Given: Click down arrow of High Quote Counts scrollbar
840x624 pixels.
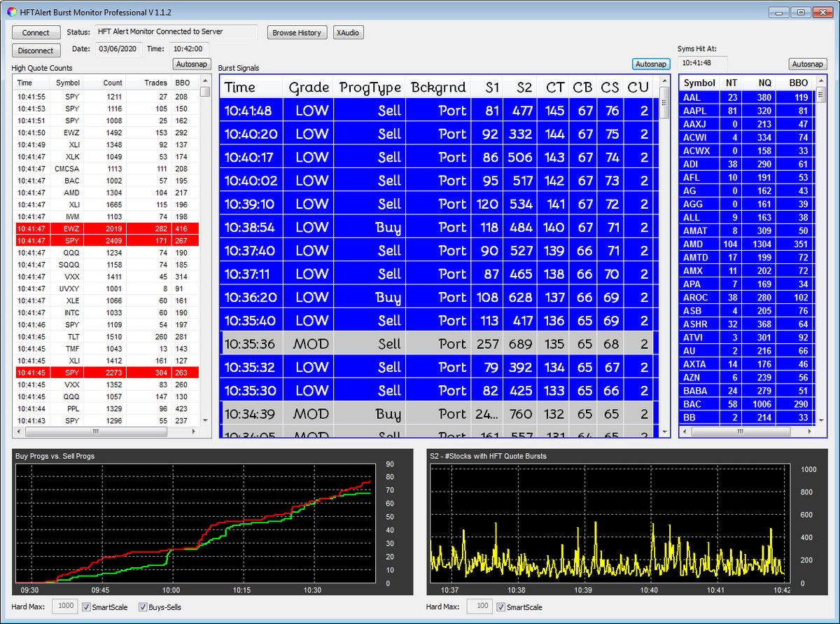Looking at the screenshot, I should pyautogui.click(x=204, y=420).
